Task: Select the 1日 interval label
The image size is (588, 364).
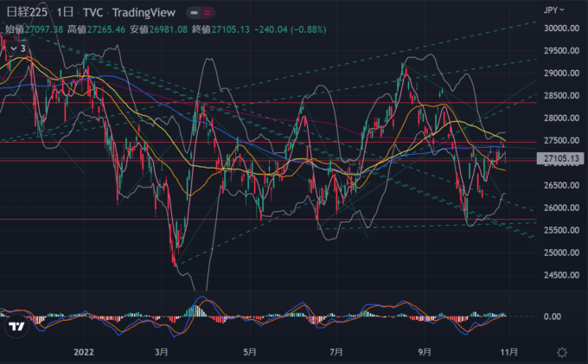Action: (x=66, y=14)
